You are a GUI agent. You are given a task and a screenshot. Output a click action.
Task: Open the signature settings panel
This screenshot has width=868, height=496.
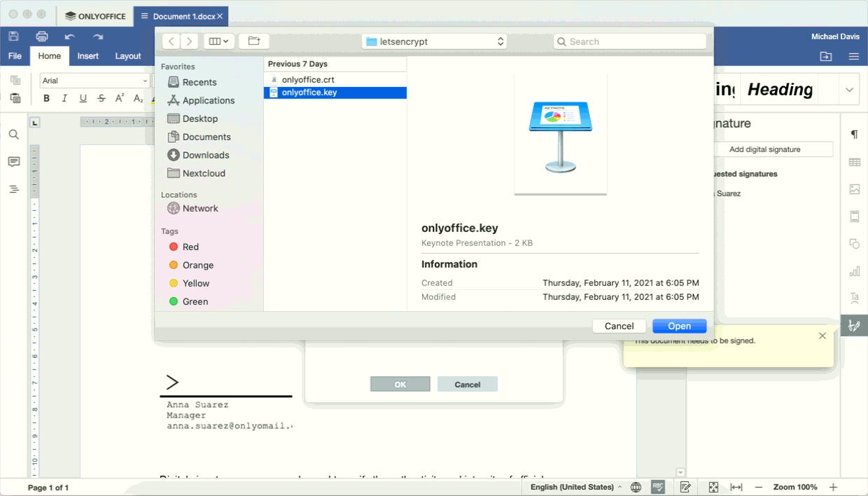click(x=854, y=325)
